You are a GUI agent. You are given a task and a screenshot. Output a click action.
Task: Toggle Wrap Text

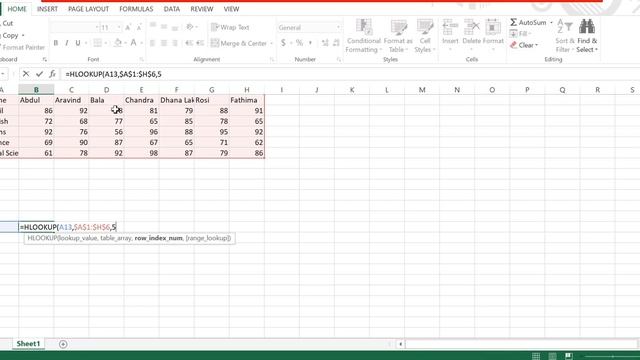tap(230, 27)
